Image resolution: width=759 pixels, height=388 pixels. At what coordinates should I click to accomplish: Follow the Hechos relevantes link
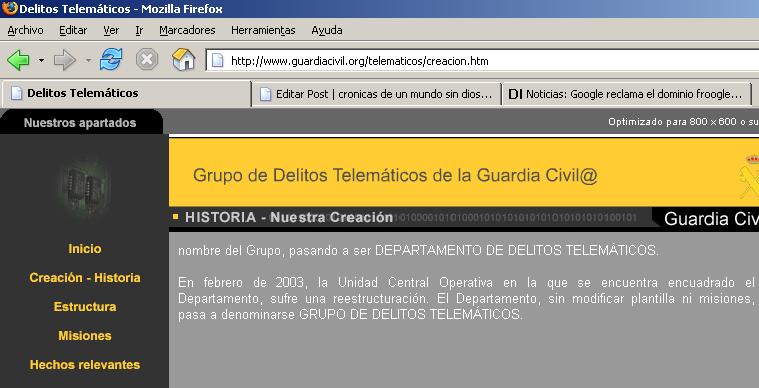point(85,365)
